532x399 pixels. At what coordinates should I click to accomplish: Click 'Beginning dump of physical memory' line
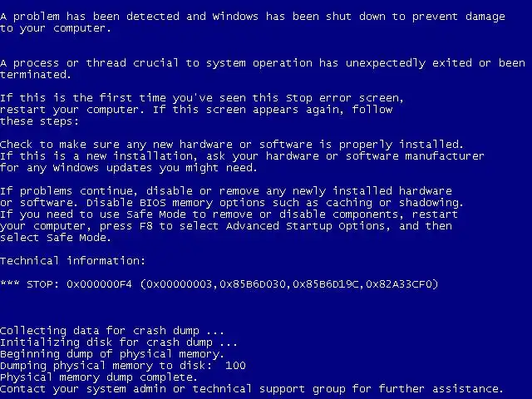(112, 354)
